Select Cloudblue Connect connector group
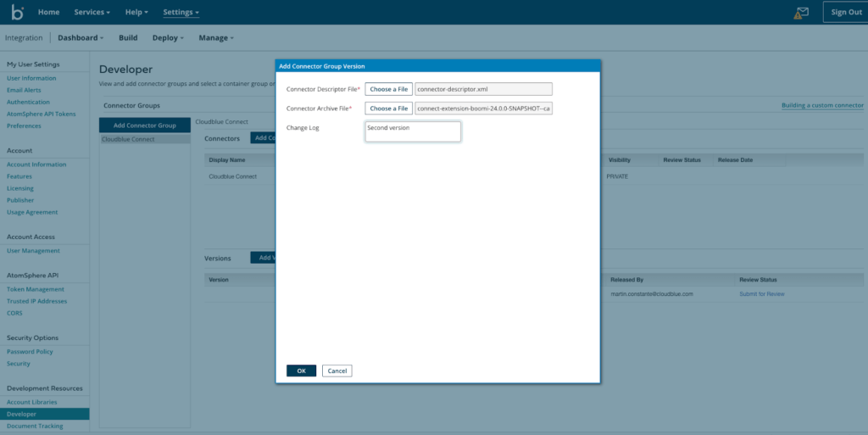Screen dimensions: 868x435 (144, 139)
